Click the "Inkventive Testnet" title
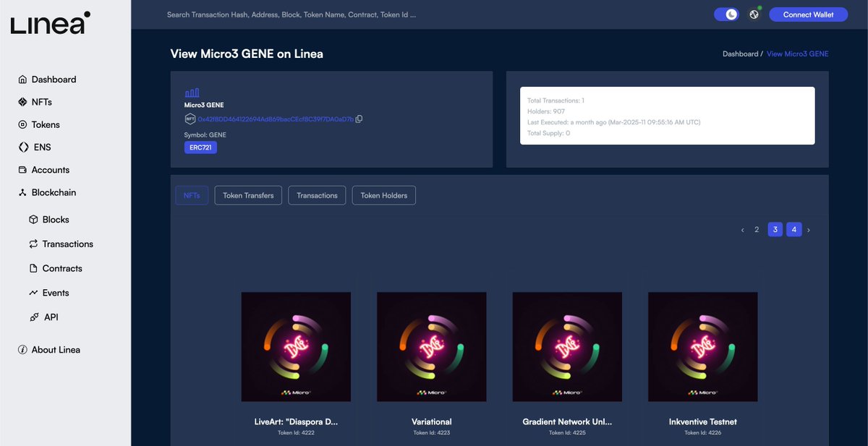Screen dimensions: 868x446 tap(703, 421)
